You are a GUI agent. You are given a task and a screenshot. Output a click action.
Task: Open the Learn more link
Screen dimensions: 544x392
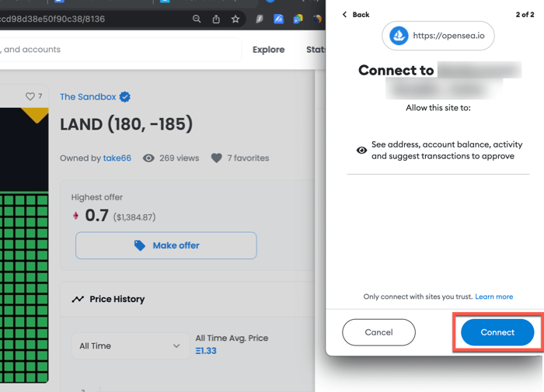tap(493, 297)
